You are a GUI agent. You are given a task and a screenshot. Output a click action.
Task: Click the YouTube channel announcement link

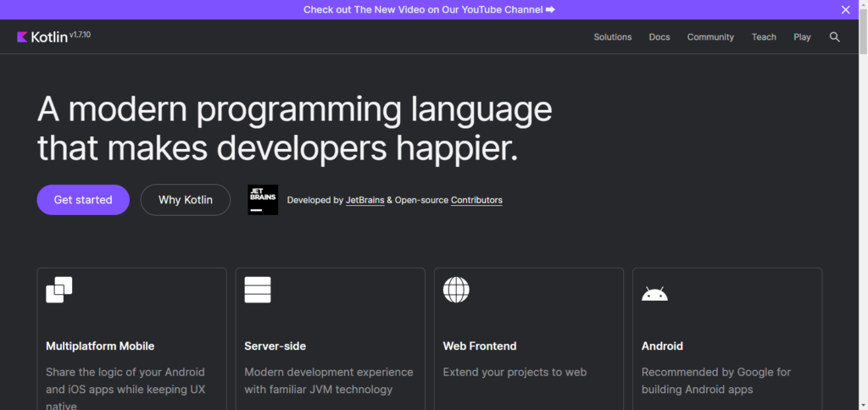[429, 9]
